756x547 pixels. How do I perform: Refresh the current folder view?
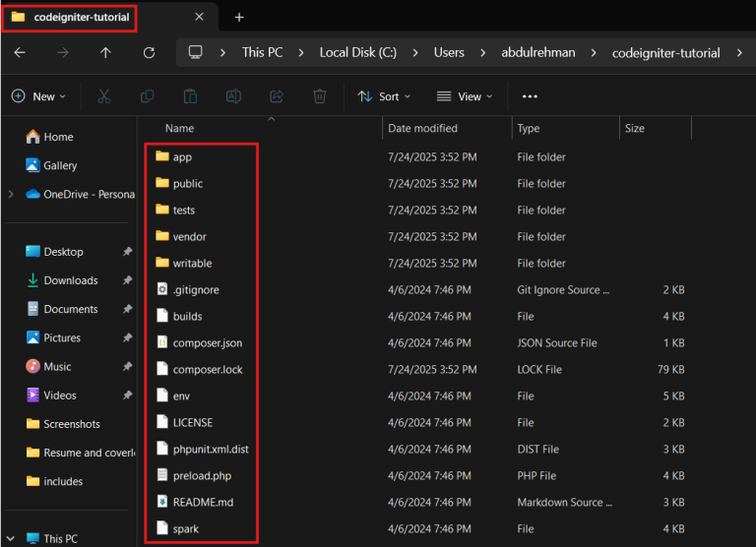(x=149, y=52)
